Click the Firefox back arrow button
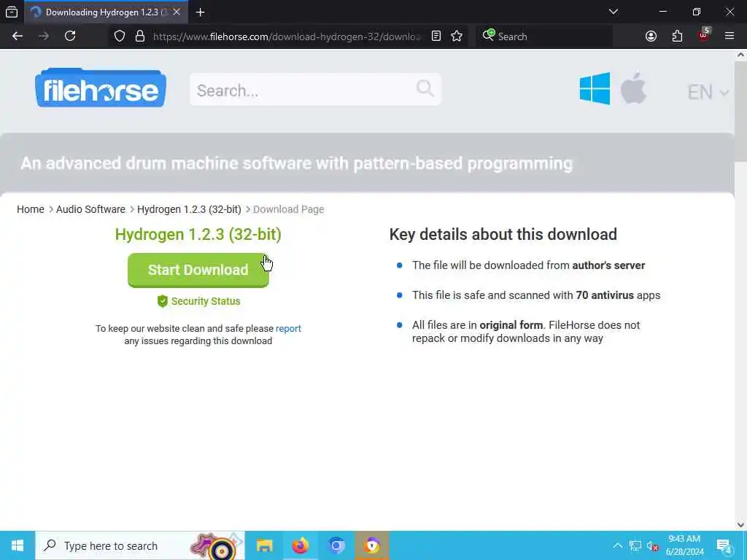Screen dimensions: 747x560 [x=18, y=36]
